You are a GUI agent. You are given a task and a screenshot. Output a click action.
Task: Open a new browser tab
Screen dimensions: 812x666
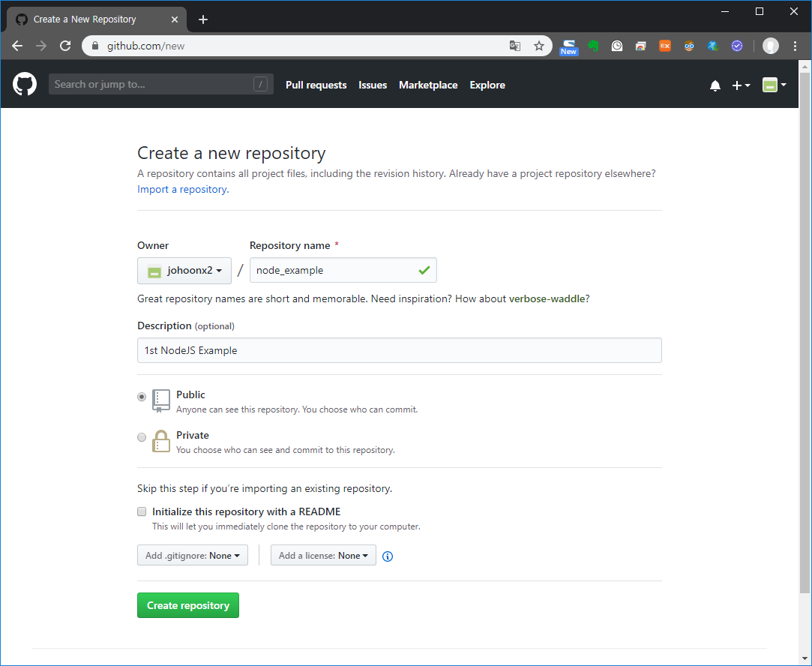203,19
